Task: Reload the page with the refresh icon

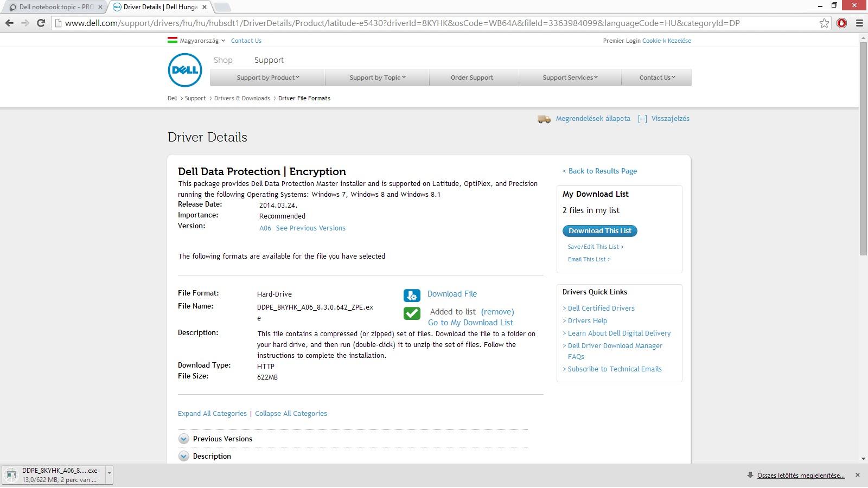Action: [41, 23]
